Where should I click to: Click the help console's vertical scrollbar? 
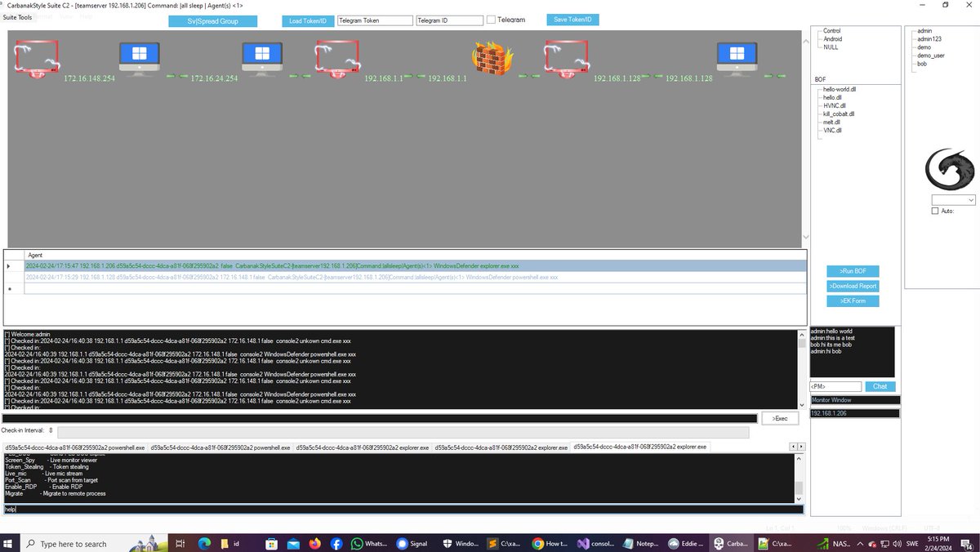(x=800, y=479)
